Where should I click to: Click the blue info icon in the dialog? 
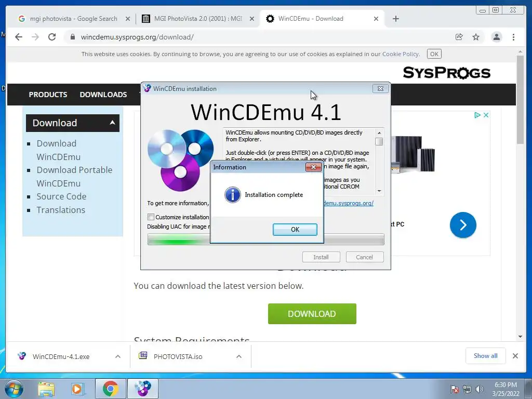coord(233,195)
